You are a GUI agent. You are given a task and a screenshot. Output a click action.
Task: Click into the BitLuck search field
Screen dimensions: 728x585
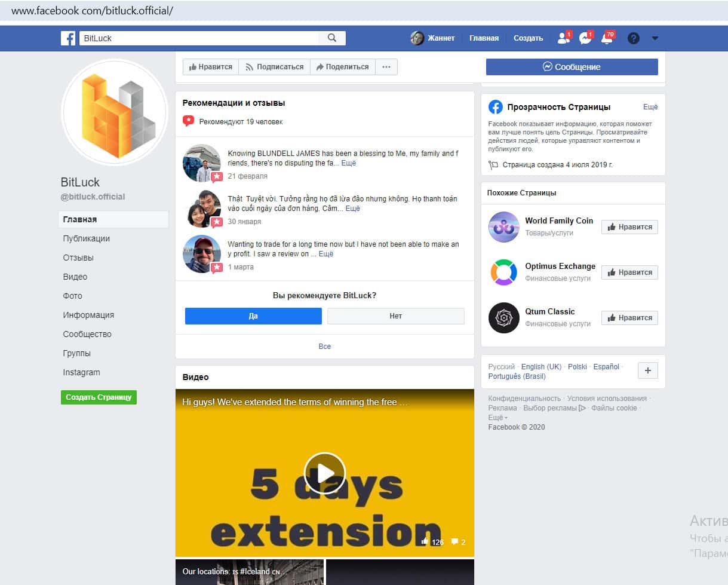click(199, 38)
